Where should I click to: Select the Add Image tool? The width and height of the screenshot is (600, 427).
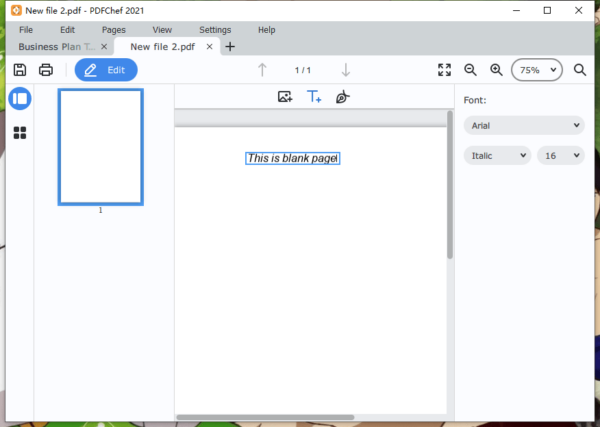pyautogui.click(x=285, y=97)
